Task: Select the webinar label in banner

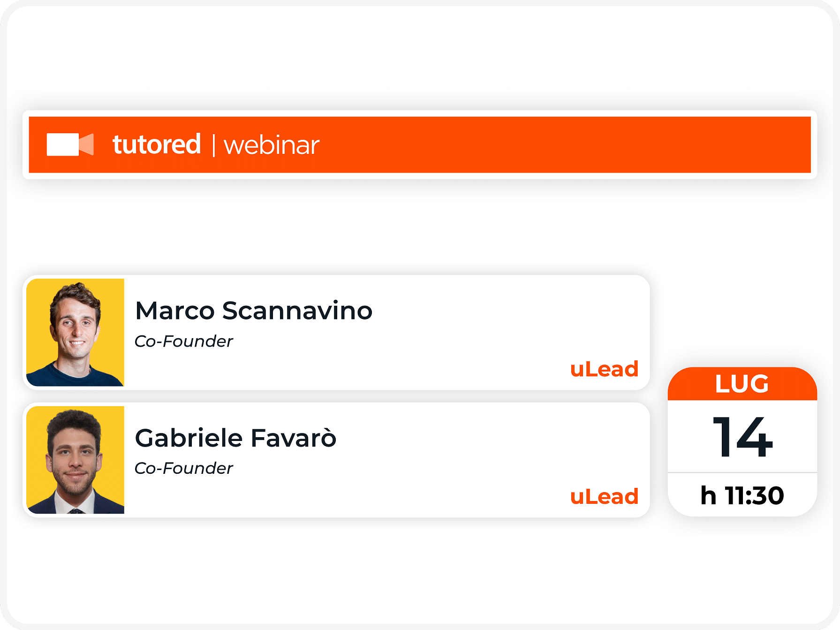Action: [x=272, y=145]
